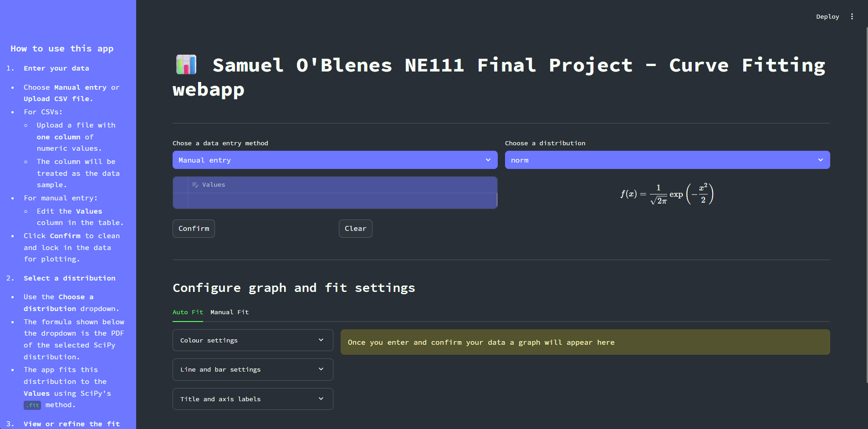Viewport: 868px width, 429px height.
Task: Click the Deploy button
Action: (x=827, y=16)
